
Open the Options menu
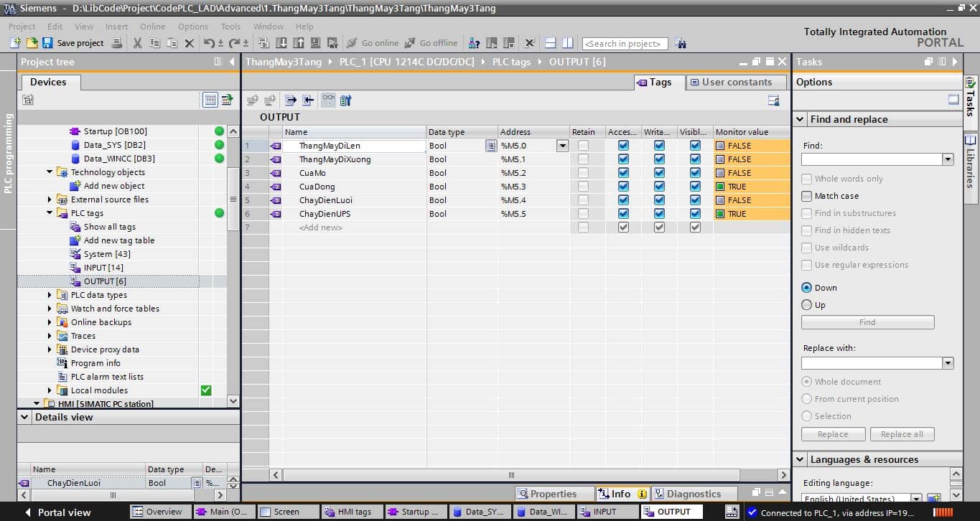(193, 27)
